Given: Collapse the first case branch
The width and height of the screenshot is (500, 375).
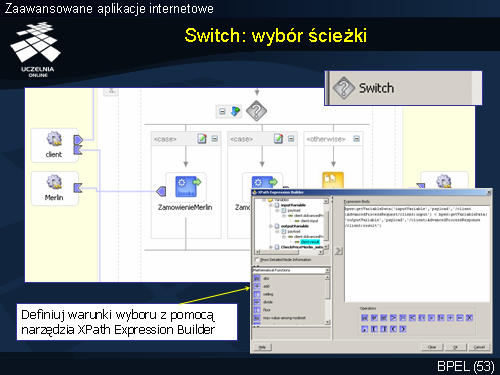Looking at the screenshot, I should [215, 138].
